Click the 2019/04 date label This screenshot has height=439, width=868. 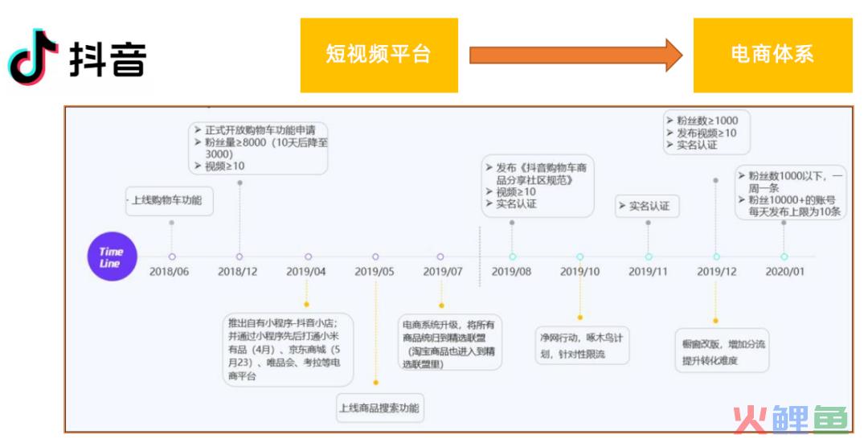pos(306,272)
